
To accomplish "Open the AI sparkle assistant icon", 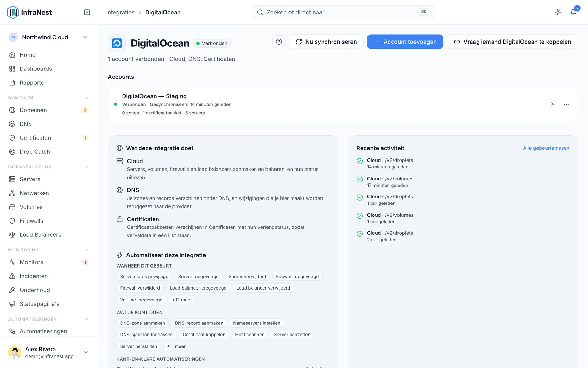I will 558,12.
